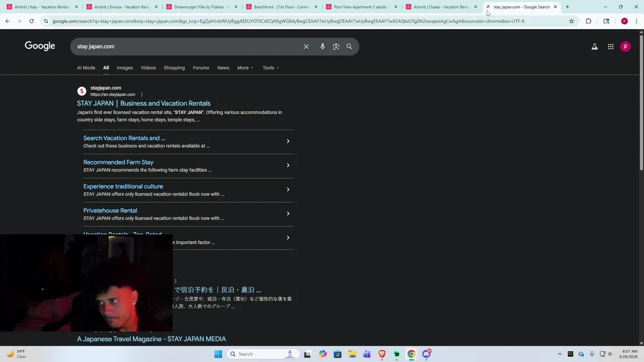Open Privatehouse Rental link
Viewport: 644px width, 362px height.
tap(110, 211)
